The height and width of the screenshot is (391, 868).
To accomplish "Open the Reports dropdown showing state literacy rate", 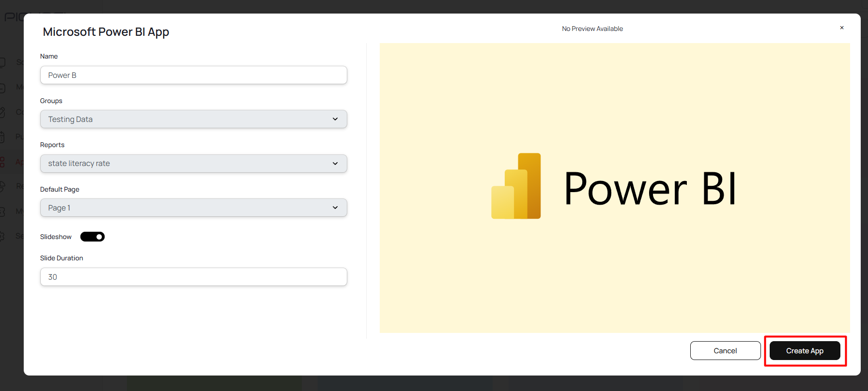I will [194, 164].
